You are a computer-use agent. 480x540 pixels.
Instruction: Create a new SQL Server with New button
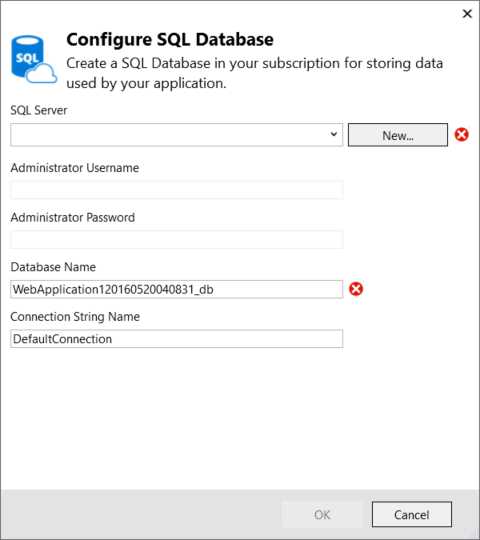click(x=398, y=135)
